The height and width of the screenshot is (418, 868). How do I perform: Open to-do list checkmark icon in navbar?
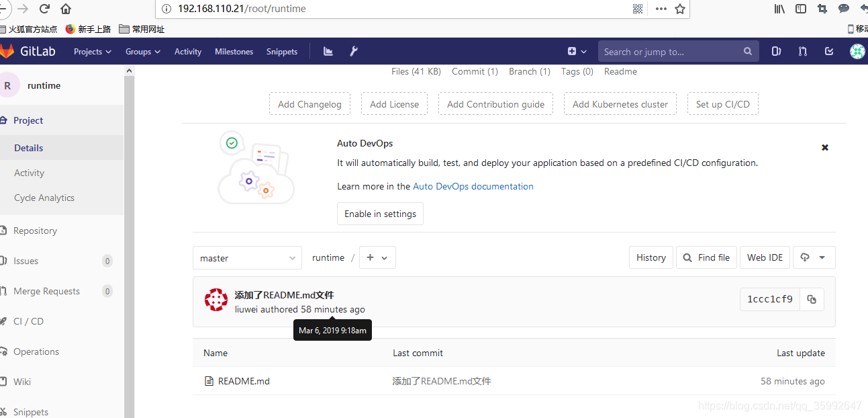(829, 51)
